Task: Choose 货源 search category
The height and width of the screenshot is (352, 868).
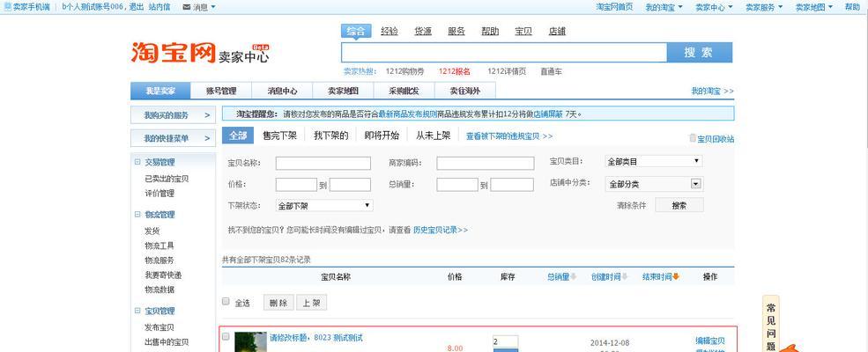Action: (423, 31)
